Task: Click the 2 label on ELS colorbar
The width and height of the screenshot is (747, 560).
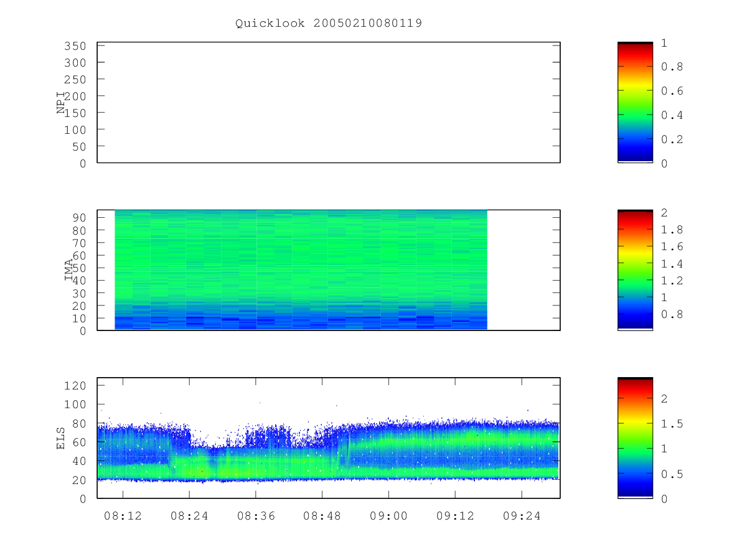Action: coord(665,399)
